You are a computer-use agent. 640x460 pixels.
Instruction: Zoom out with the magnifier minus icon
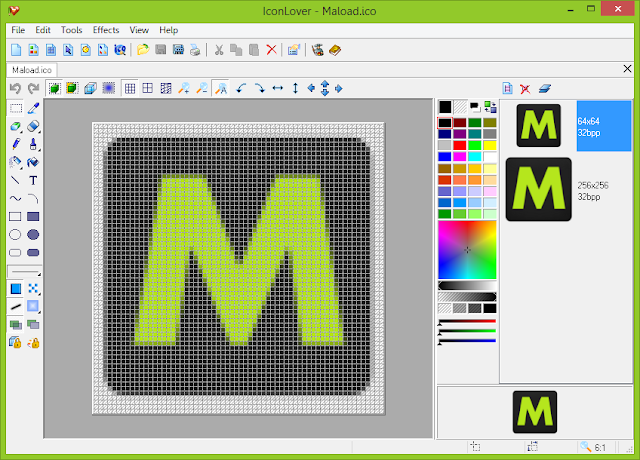[x=202, y=88]
